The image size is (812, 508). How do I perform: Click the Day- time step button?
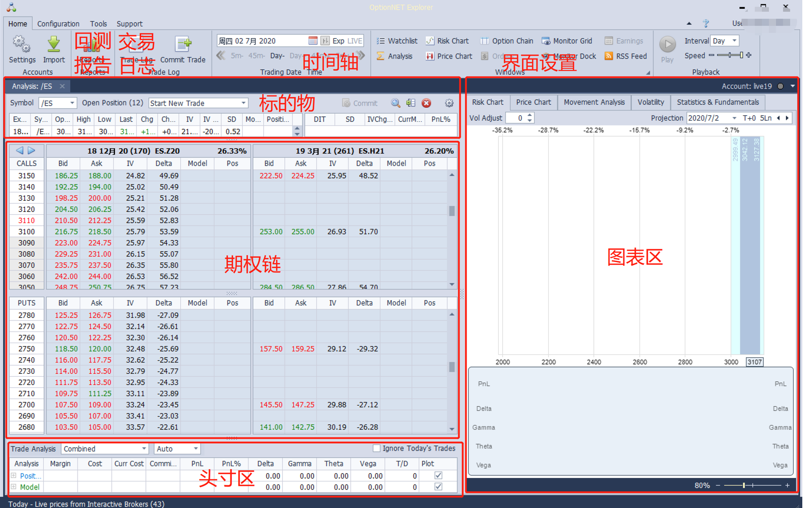click(x=277, y=56)
